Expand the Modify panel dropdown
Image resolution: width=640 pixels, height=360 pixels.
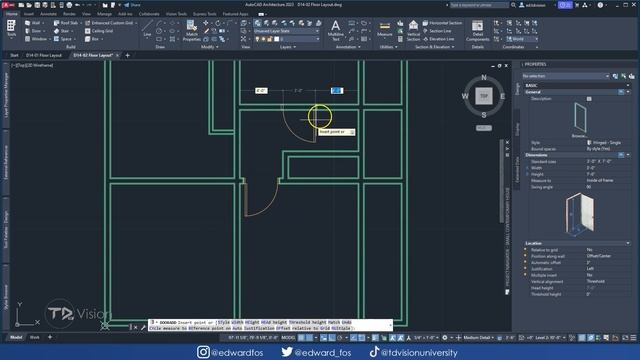tap(209, 47)
